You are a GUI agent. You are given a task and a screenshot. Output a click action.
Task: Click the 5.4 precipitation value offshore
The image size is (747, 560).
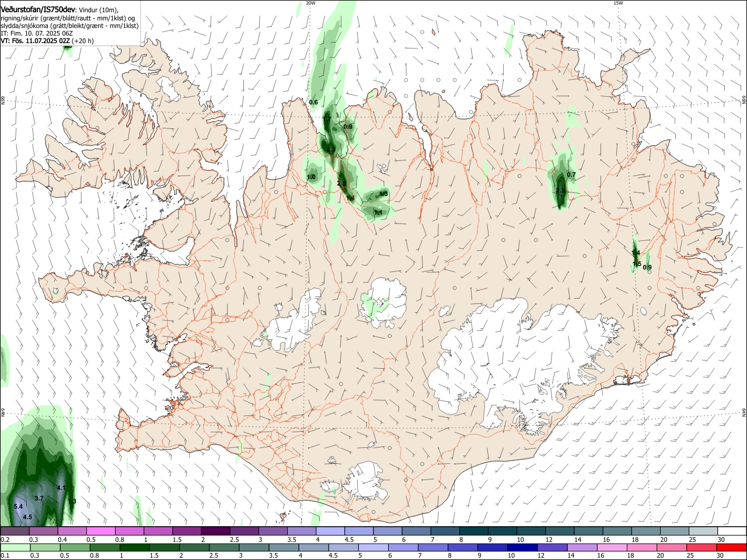[18, 507]
